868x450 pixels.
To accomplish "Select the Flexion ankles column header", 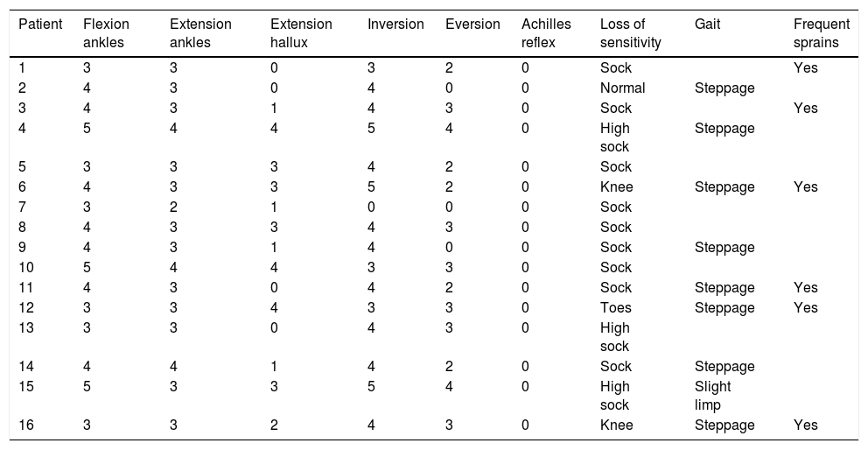I will click(x=106, y=33).
